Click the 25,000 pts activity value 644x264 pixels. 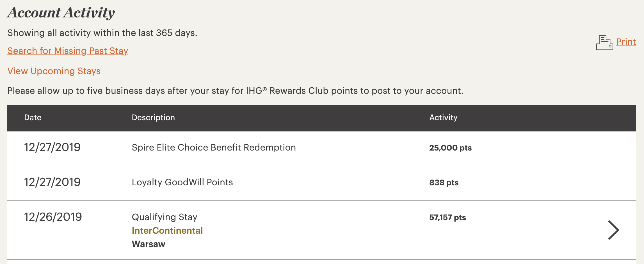450,148
